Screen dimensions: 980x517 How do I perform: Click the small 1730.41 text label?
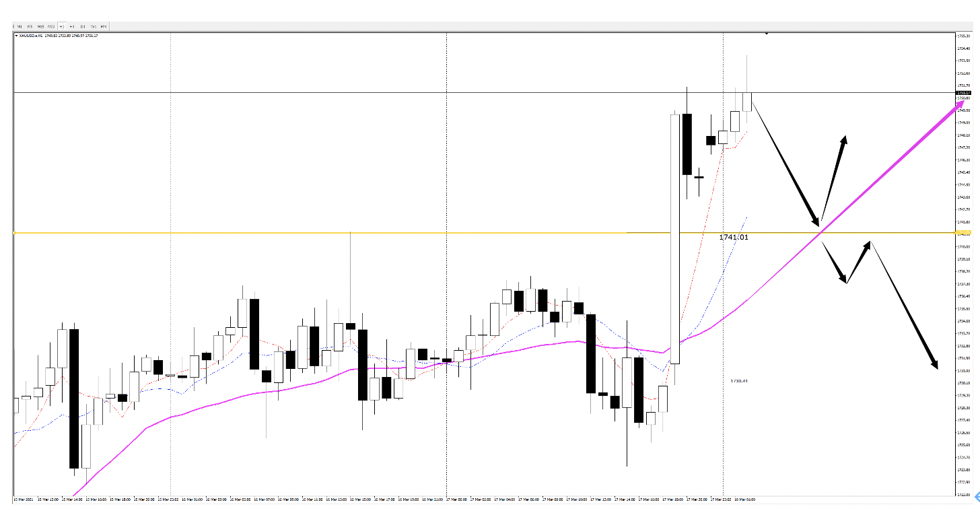click(739, 381)
